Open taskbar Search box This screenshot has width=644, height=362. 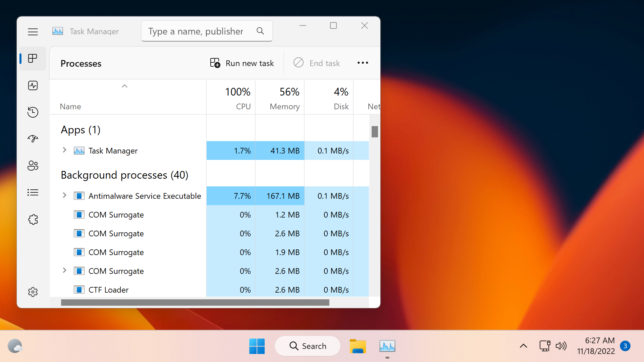point(307,346)
